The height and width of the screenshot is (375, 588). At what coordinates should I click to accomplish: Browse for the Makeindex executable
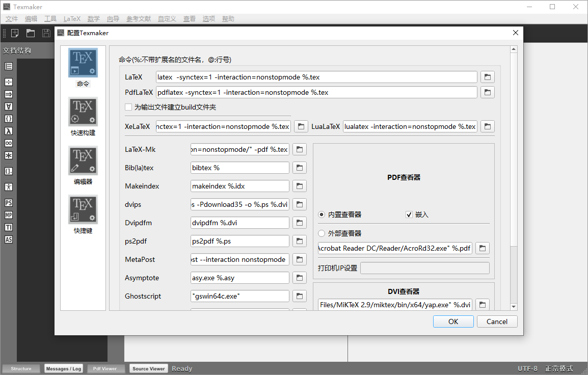pyautogui.click(x=299, y=186)
